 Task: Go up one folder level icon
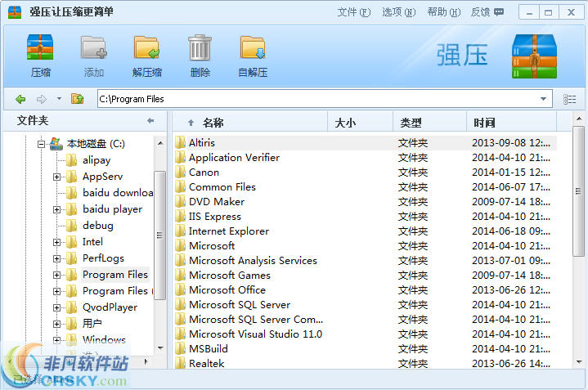click(x=77, y=99)
